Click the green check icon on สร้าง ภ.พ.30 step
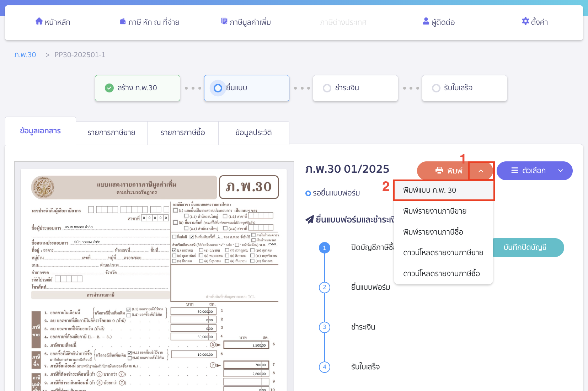 [x=109, y=88]
